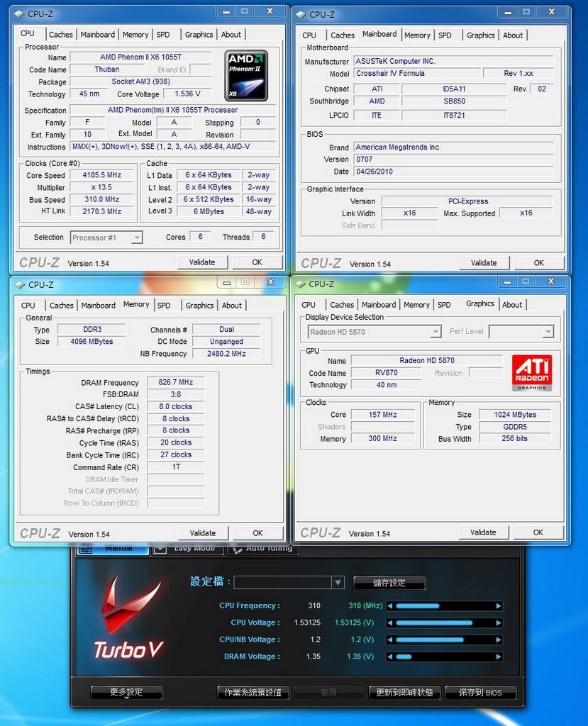The image size is (588, 726).
Task: Click the CPU-Z title icon in the Radeon GPU window
Action: point(300,284)
